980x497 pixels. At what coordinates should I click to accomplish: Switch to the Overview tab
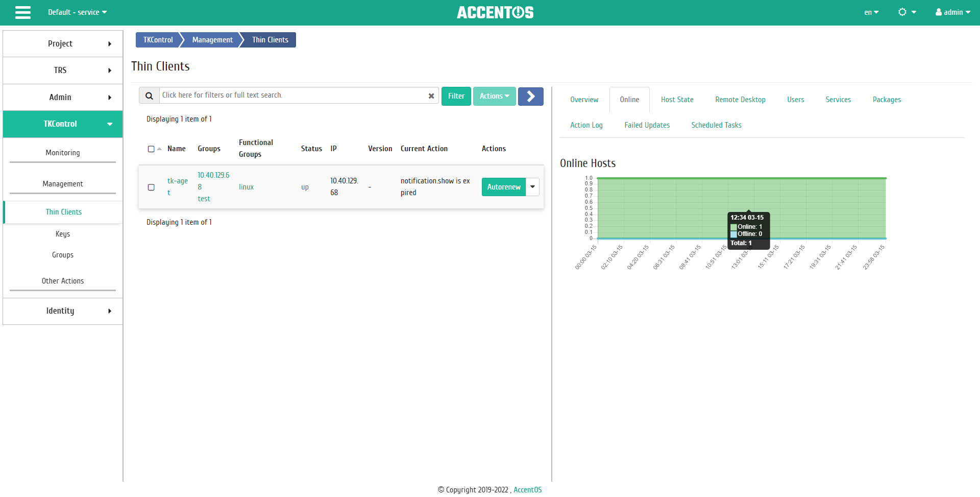tap(584, 100)
